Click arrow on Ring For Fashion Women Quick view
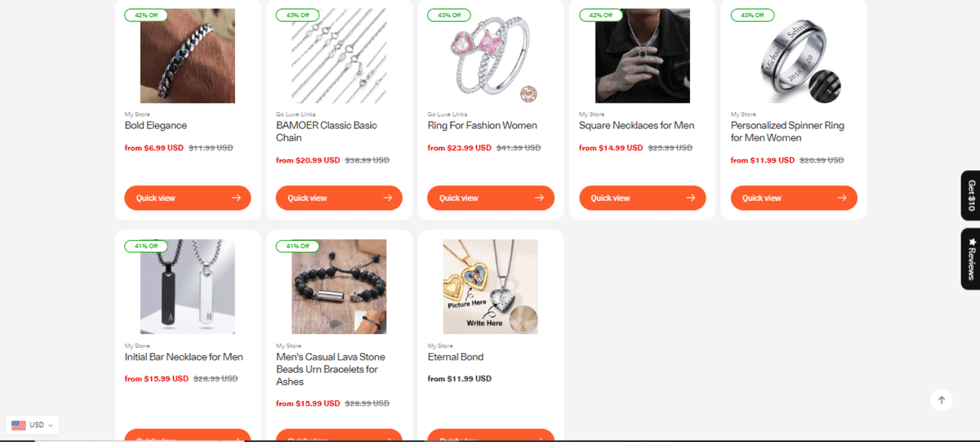980x442 pixels. point(539,198)
